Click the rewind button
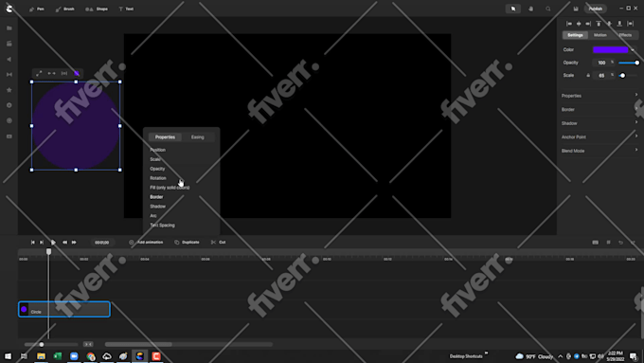 (64, 243)
